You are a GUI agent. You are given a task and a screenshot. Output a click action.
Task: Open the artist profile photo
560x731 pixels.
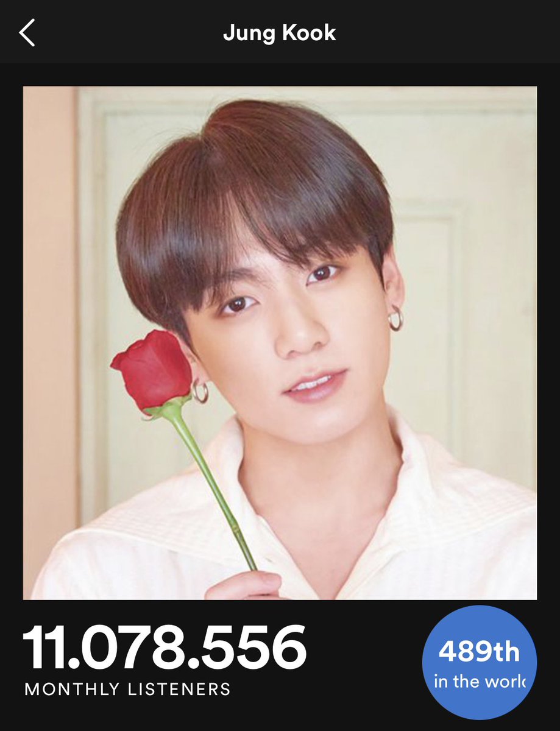click(x=280, y=343)
